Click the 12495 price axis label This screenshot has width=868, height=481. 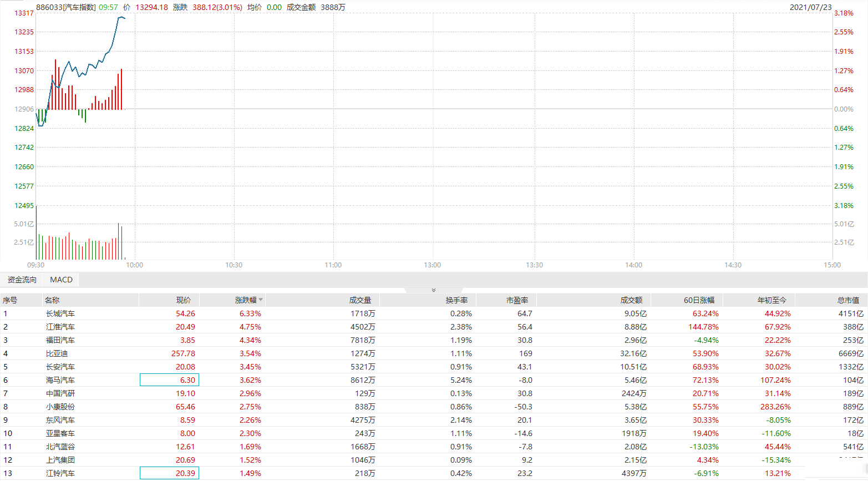point(24,206)
